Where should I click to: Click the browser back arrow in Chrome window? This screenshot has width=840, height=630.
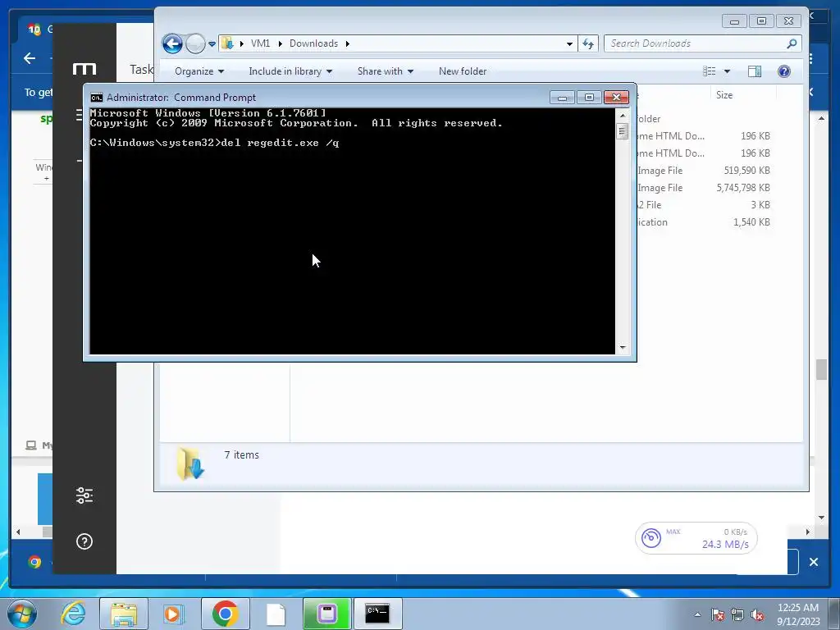(30, 58)
